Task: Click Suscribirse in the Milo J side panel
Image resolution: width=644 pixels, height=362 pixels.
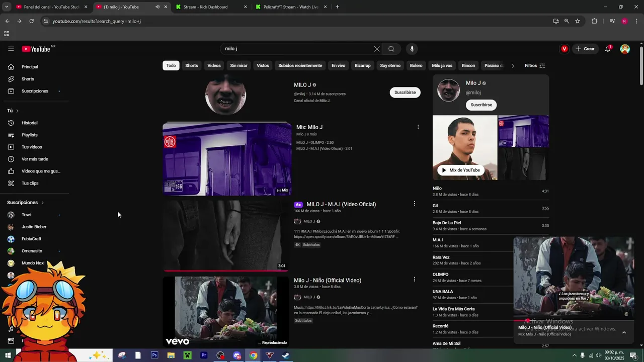Action: (x=481, y=105)
